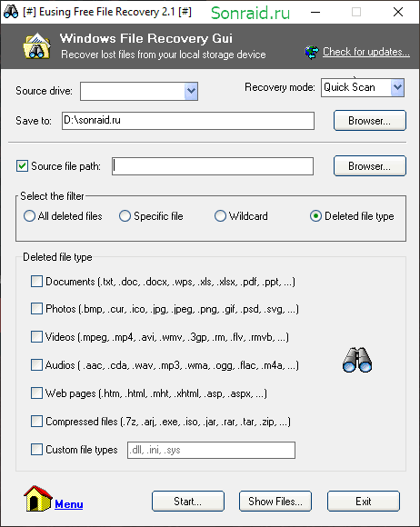This screenshot has width=420, height=527.
Task: Click the Save to path field
Action: 188,121
